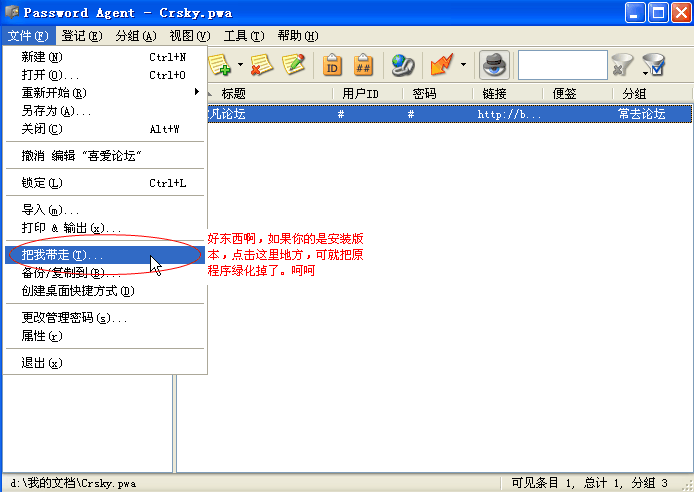Screen dimensions: 694x492
Task: Sort by the 链接 column header
Action: coord(508,93)
